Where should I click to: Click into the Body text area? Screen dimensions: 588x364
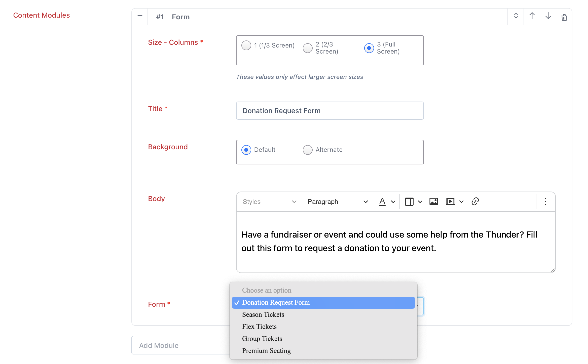coord(396,242)
